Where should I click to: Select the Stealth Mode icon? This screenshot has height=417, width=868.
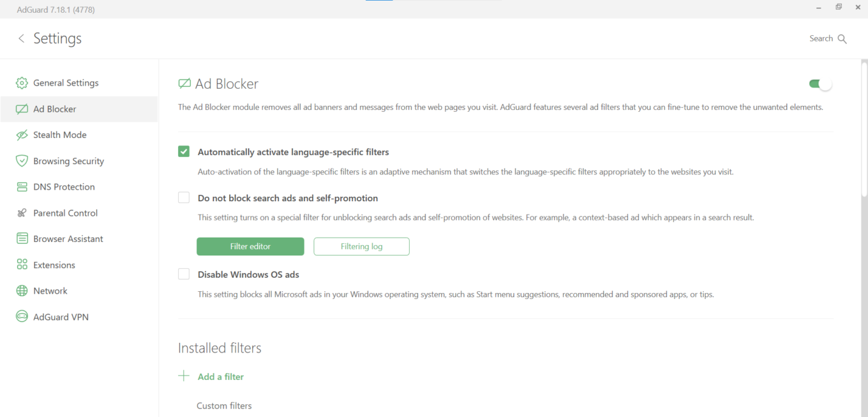(x=21, y=135)
